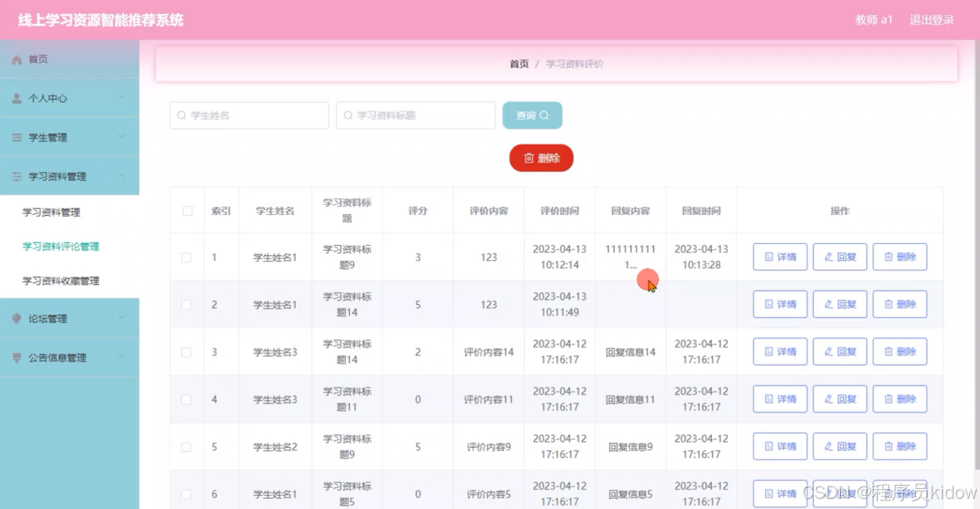
Task: Click the 删除 trash icon in row 4
Action: [x=889, y=399]
